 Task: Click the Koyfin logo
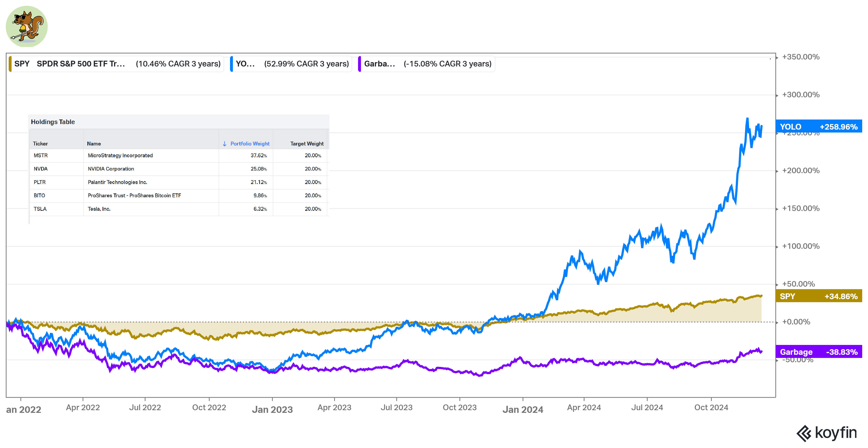pos(827,433)
